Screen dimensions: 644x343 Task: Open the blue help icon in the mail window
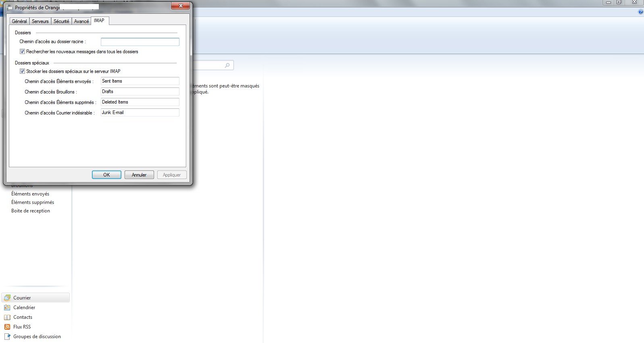coord(641,12)
